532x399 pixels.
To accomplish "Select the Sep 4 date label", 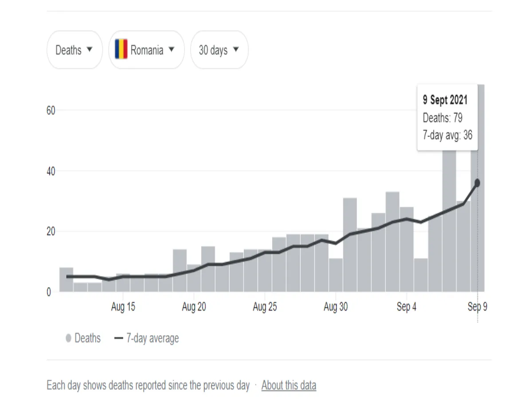I will [407, 307].
